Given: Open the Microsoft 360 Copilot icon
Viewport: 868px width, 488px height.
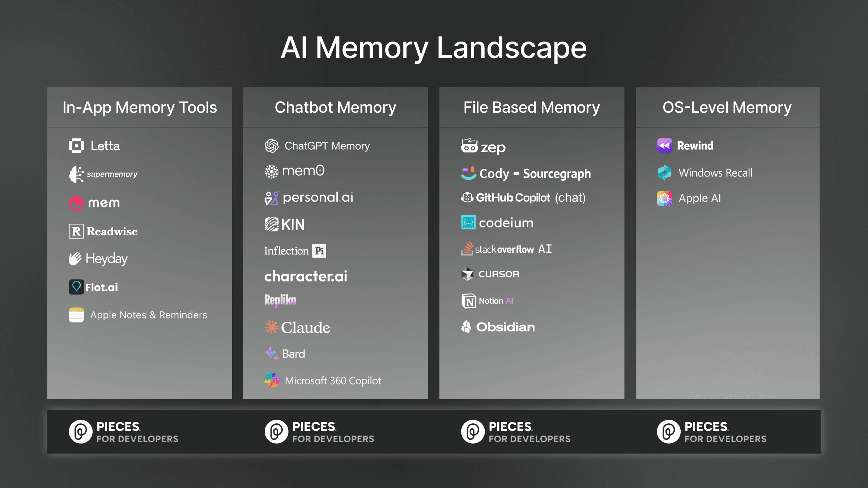Looking at the screenshot, I should 272,380.
